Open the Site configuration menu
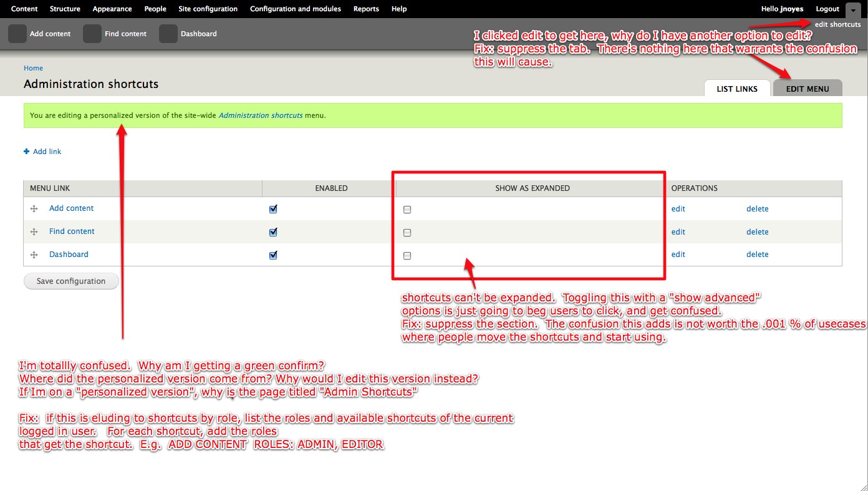Image resolution: width=868 pixels, height=491 pixels. tap(208, 9)
